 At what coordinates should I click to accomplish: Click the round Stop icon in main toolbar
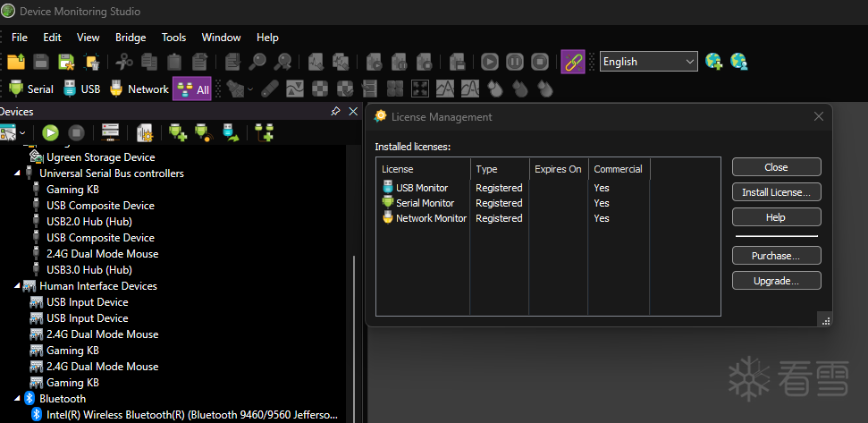click(x=540, y=62)
